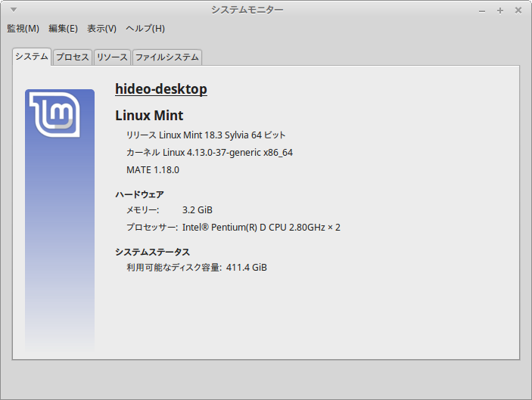
Task: Click the hideo-desktop hostname heading
Action: (161, 89)
